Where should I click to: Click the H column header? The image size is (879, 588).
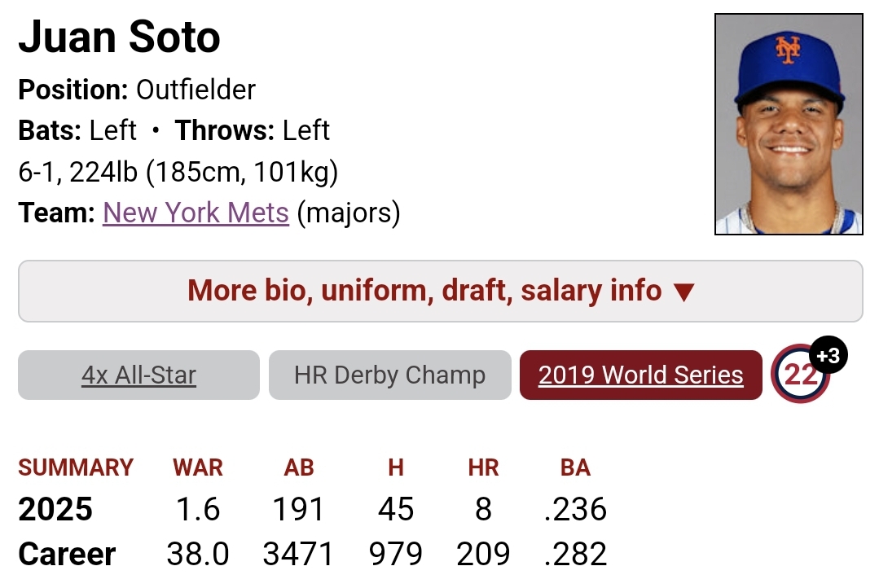click(396, 467)
